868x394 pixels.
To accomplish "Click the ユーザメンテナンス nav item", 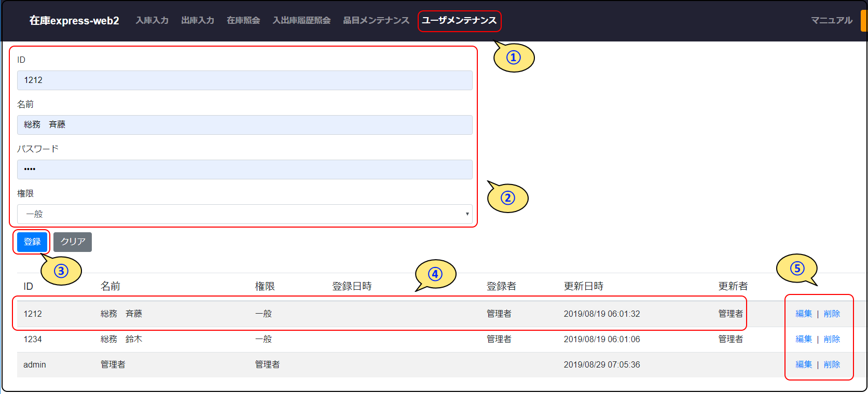I will click(x=459, y=20).
